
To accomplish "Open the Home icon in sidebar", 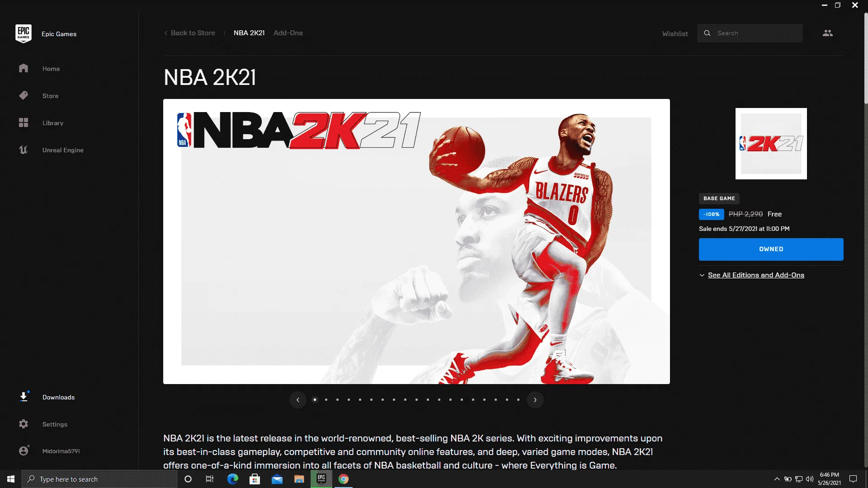I will pyautogui.click(x=24, y=68).
